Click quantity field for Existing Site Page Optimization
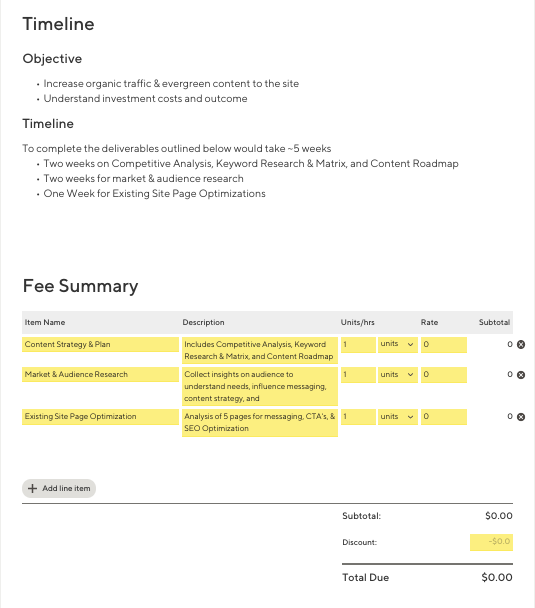 click(x=358, y=416)
